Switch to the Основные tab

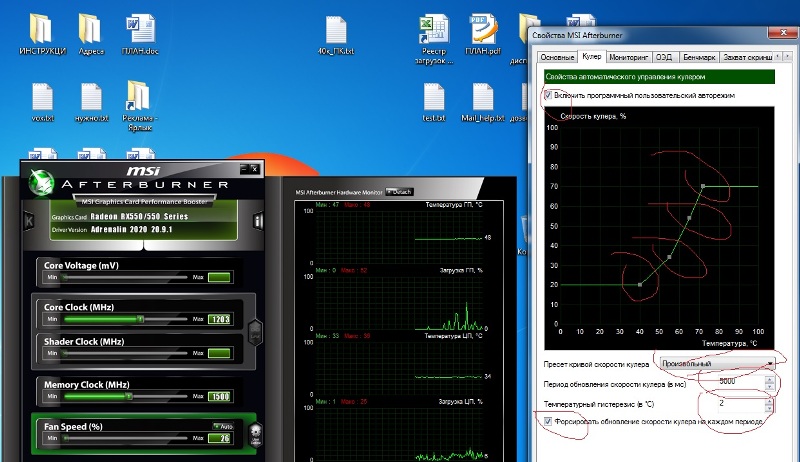(557, 57)
